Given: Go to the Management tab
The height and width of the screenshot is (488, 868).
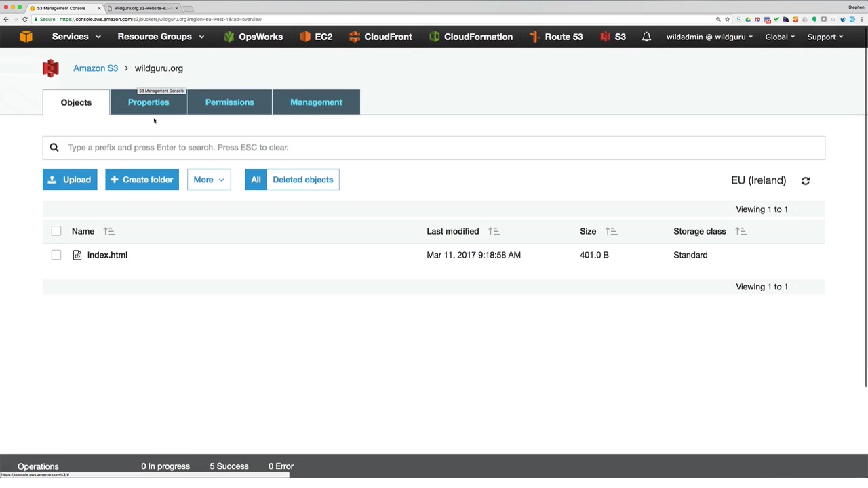Looking at the screenshot, I should coord(316,102).
